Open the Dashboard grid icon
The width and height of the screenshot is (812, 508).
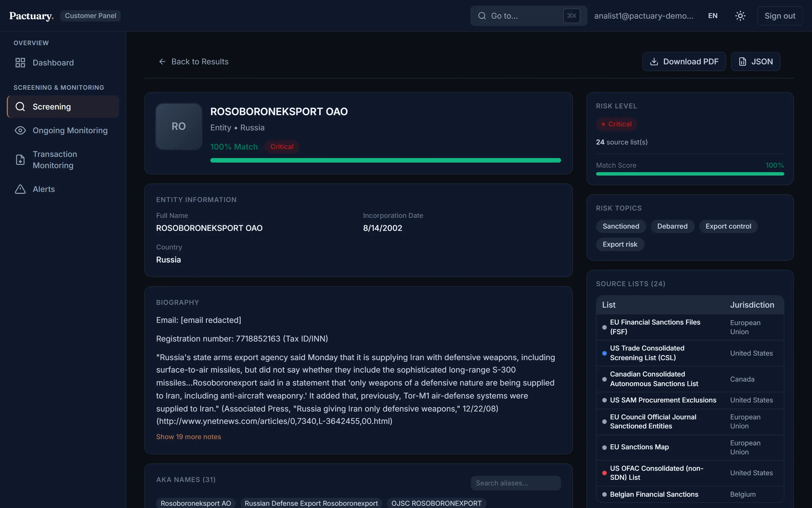pos(20,62)
